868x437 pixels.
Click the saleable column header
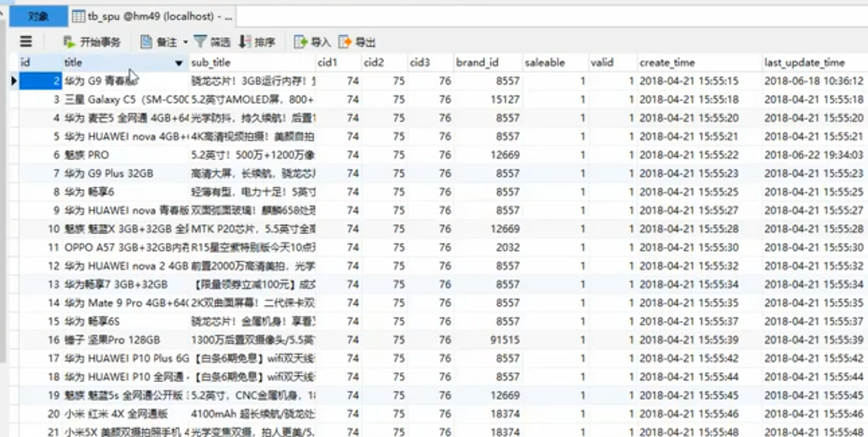[x=555, y=62]
